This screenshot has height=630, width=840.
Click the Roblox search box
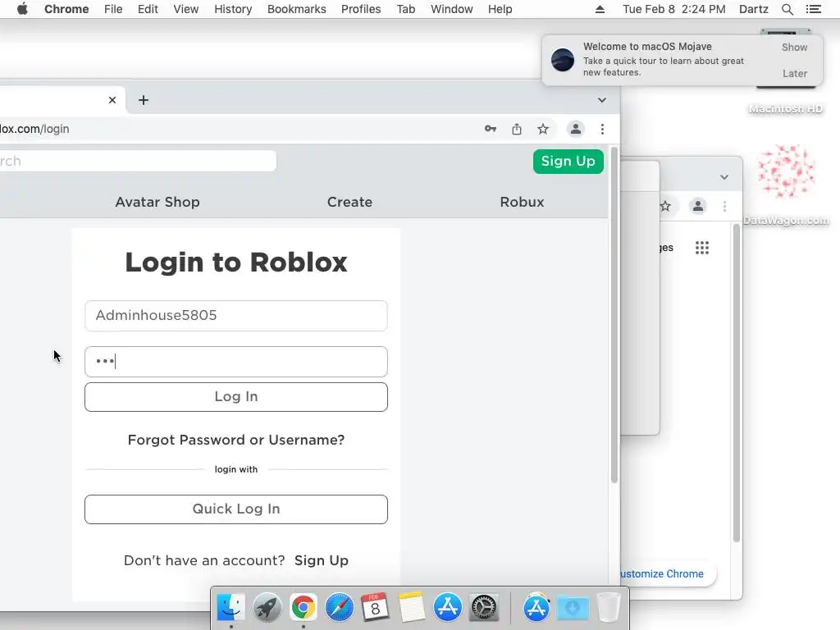[138, 162]
